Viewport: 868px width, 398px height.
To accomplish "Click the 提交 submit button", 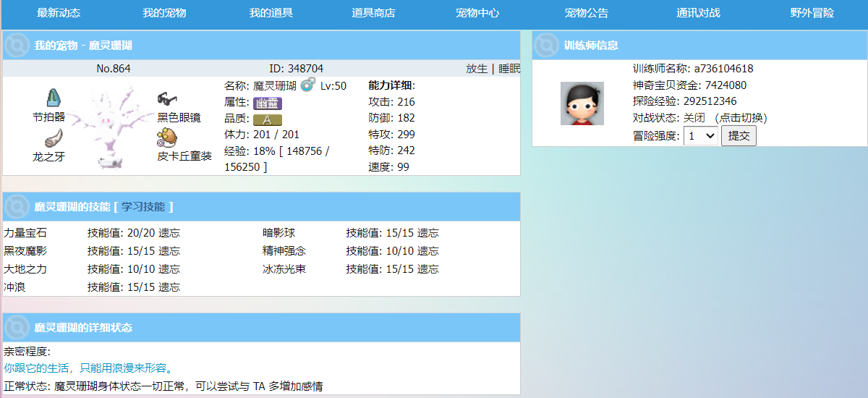I will click(739, 135).
